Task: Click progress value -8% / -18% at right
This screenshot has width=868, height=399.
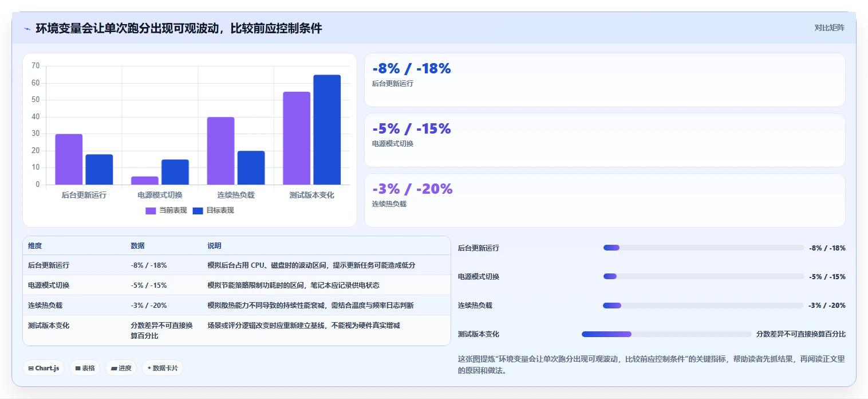Action: click(827, 248)
